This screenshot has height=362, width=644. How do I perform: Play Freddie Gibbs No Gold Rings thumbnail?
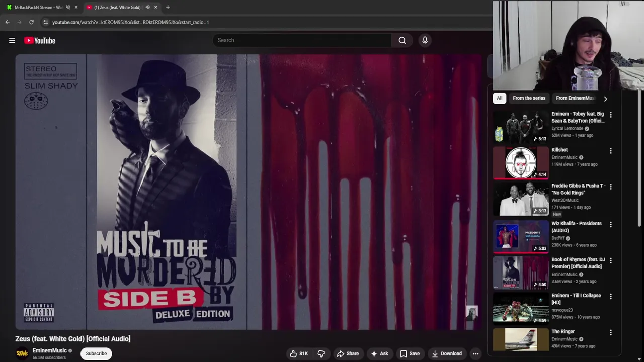tap(521, 199)
